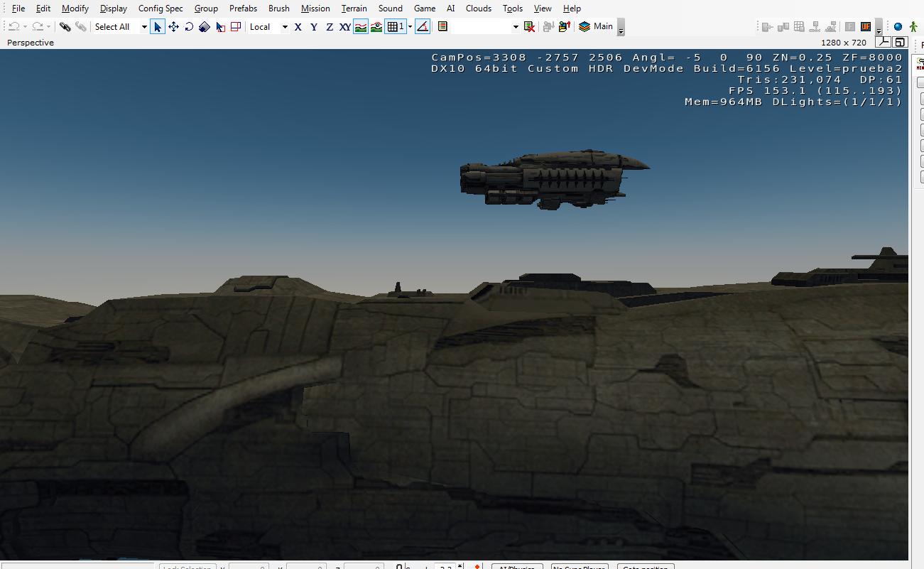Click the Mem=964MB readout
Screen dimensions: 924x569
tap(724, 102)
